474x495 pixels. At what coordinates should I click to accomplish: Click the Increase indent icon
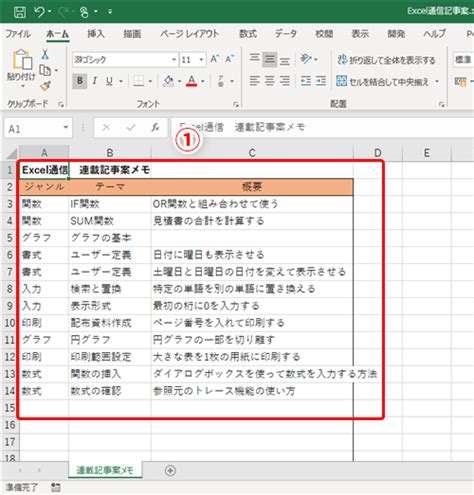[x=321, y=81]
